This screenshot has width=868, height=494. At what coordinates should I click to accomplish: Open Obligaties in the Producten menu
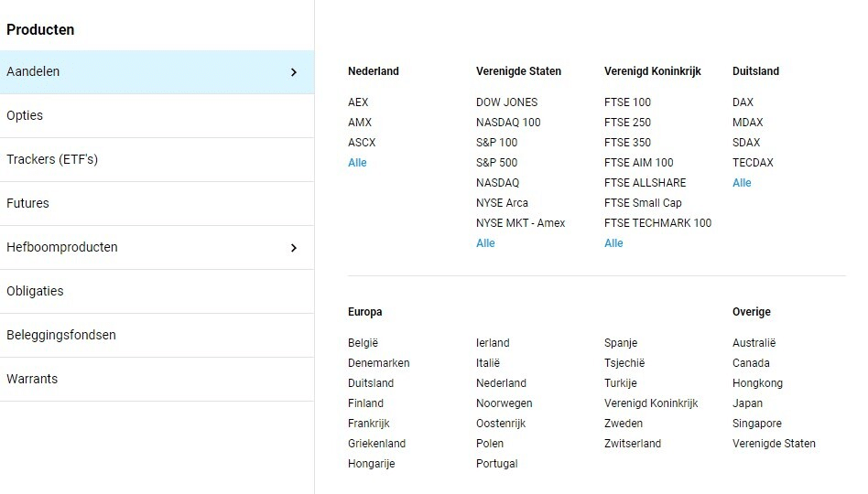pyautogui.click(x=157, y=291)
